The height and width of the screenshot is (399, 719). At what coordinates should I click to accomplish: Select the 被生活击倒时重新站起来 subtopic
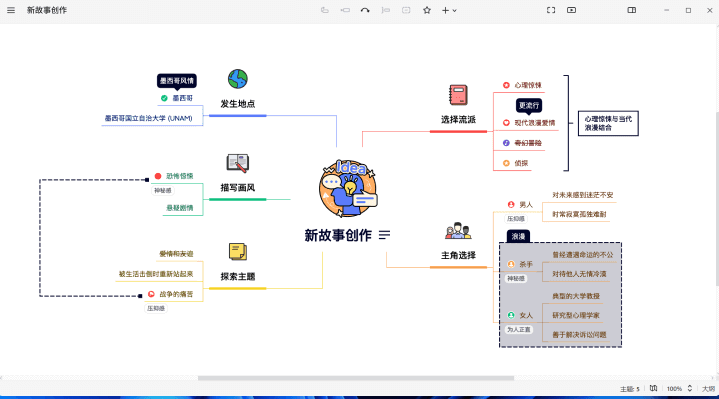pos(156,274)
